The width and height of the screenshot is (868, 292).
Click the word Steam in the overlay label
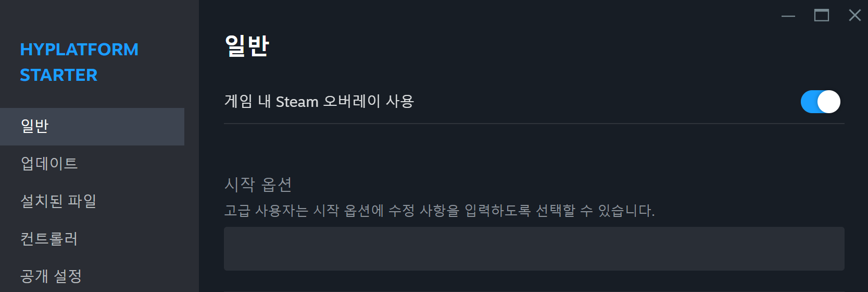297,102
